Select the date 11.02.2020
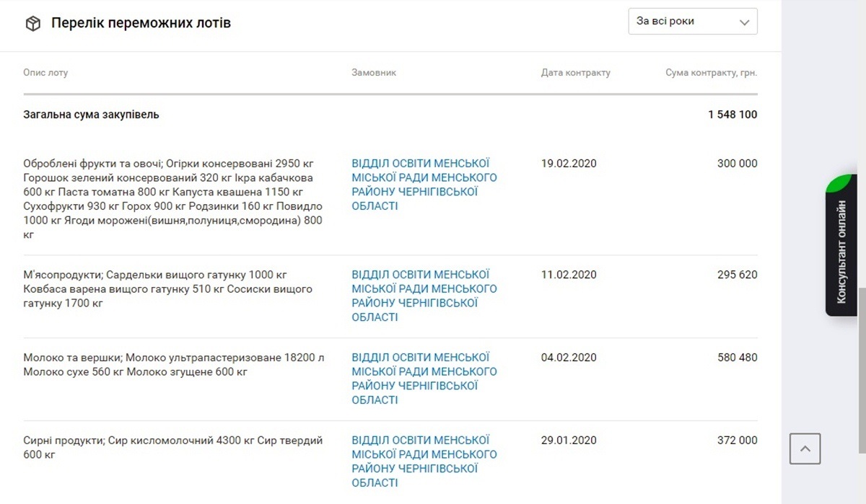866x504 pixels. click(569, 275)
